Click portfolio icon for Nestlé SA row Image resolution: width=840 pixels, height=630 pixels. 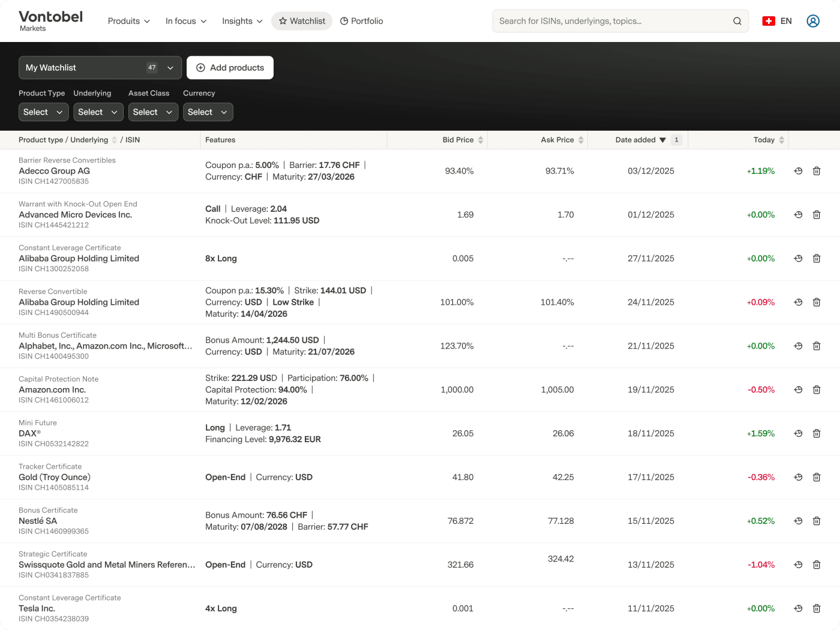click(798, 521)
